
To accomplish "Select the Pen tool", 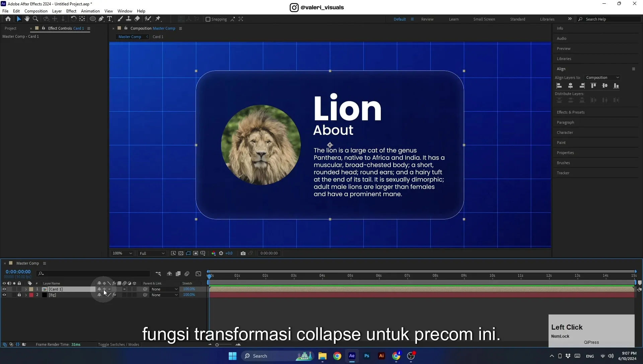I will (101, 19).
